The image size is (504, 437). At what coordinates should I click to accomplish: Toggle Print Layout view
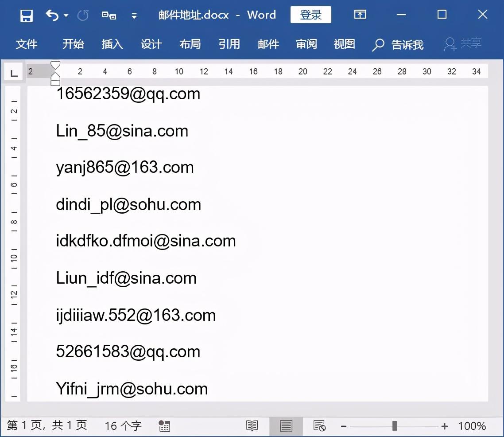pos(286,425)
